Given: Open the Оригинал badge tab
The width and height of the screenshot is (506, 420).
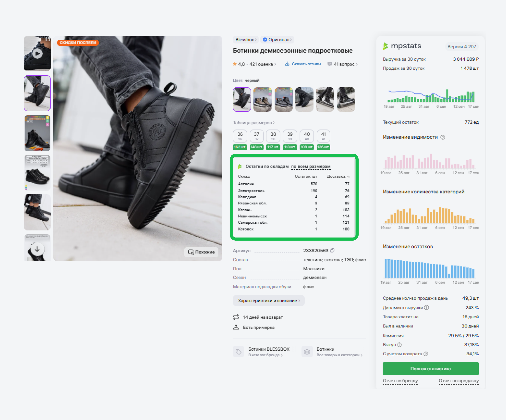Looking at the screenshot, I should (277, 40).
